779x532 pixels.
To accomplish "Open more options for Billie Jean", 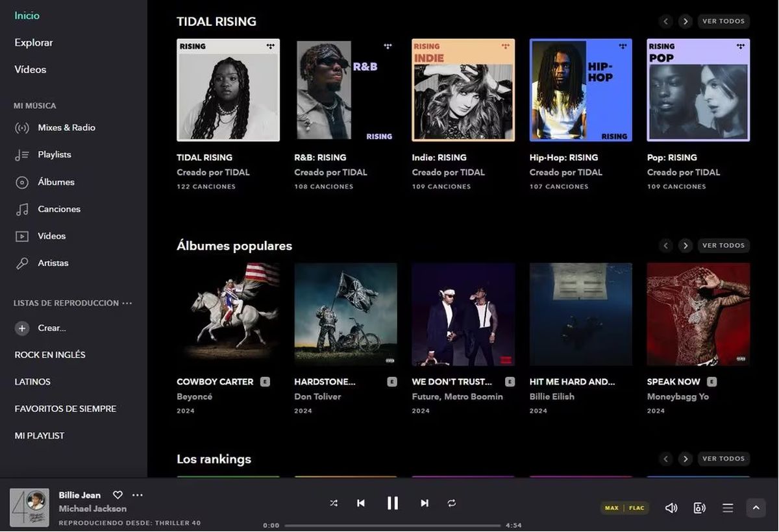I will 138,494.
